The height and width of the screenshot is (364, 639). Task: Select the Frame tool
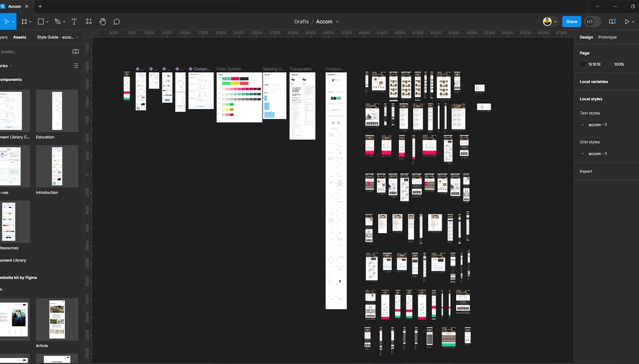(x=24, y=22)
